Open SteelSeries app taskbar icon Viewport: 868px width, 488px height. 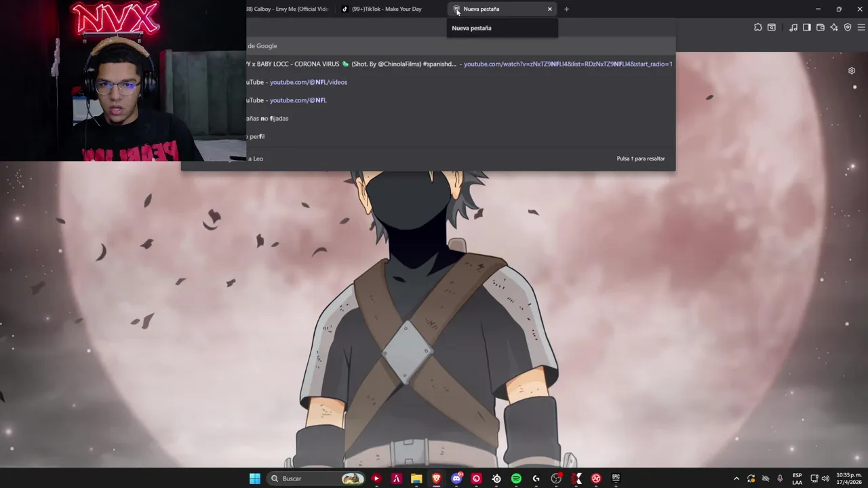[496, 479]
